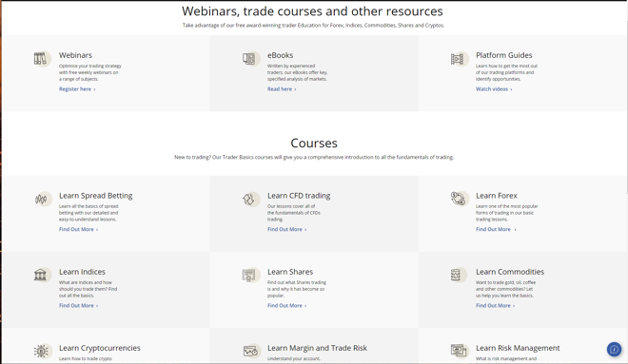Click the Learn Risk Management title
Viewport: 628px width, 364px height.
pyautogui.click(x=518, y=348)
